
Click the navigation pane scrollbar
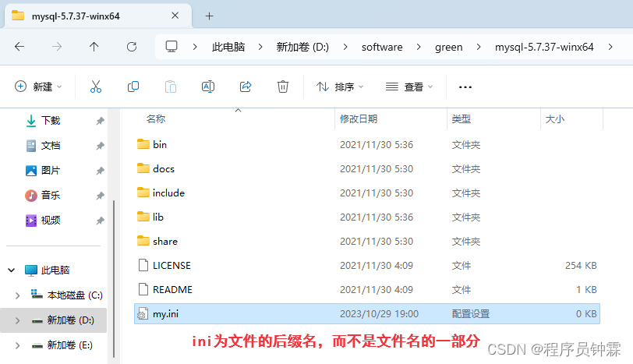click(114, 278)
